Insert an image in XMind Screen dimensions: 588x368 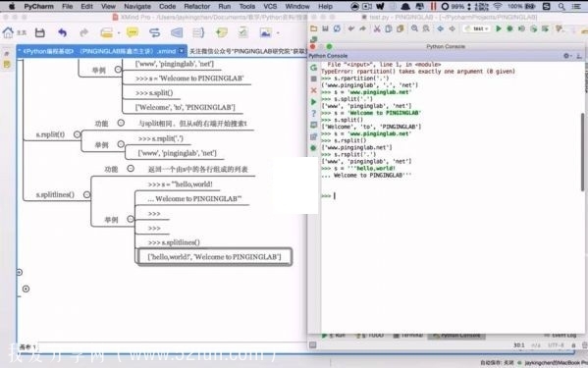click(x=265, y=33)
